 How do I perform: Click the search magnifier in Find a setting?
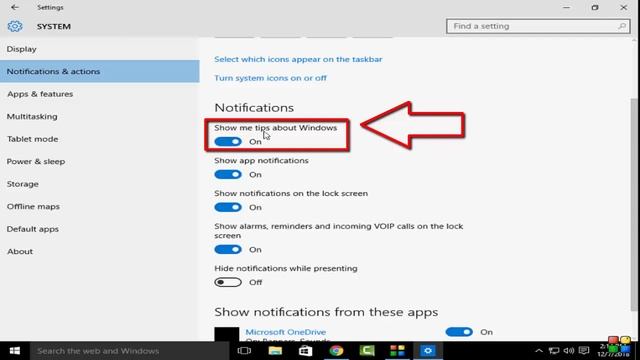pyautogui.click(x=622, y=26)
